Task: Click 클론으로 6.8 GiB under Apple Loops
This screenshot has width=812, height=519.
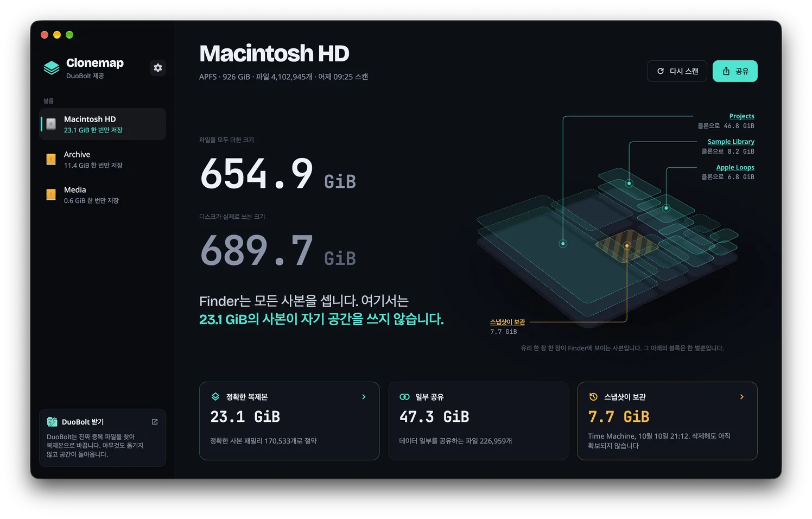Action: [728, 177]
